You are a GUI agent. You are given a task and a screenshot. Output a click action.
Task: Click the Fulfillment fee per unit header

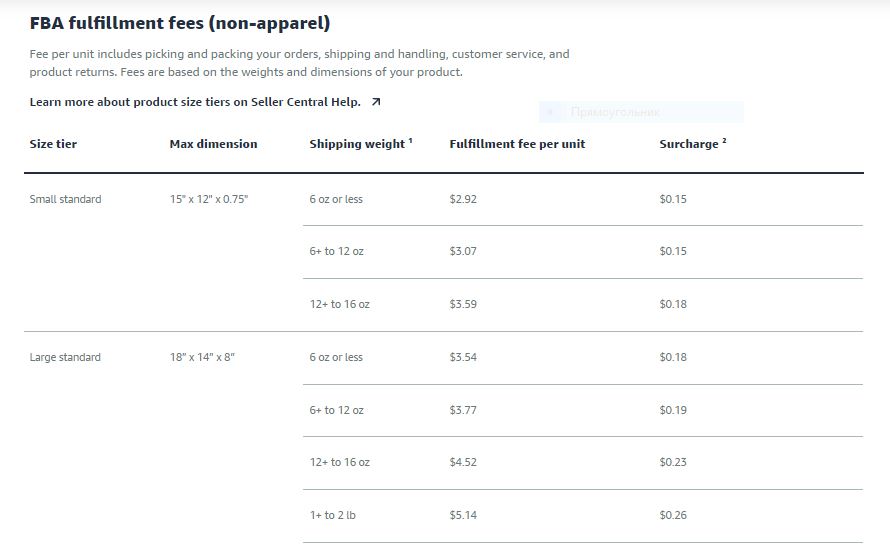click(x=517, y=144)
